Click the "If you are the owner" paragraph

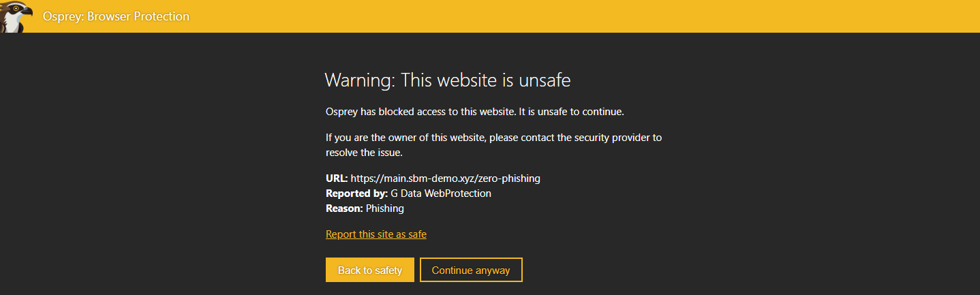[x=493, y=138]
